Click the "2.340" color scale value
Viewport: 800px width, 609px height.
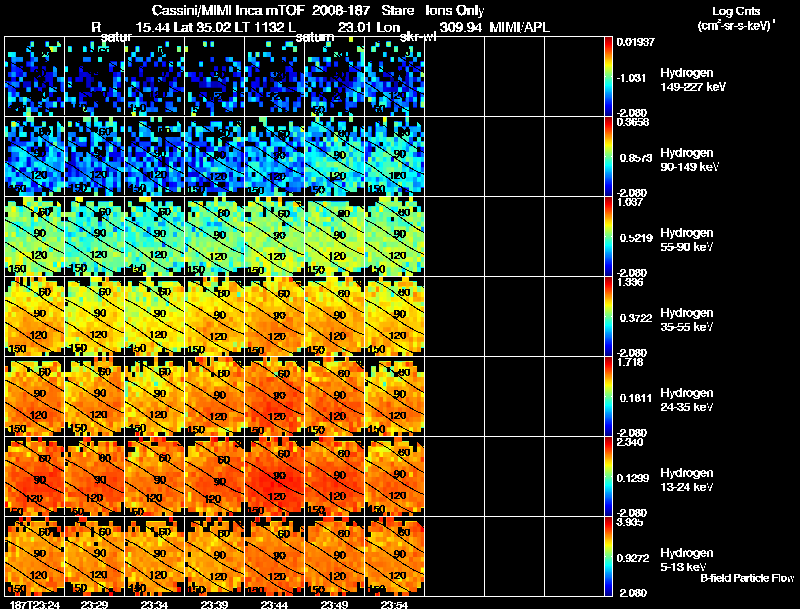click(x=630, y=442)
